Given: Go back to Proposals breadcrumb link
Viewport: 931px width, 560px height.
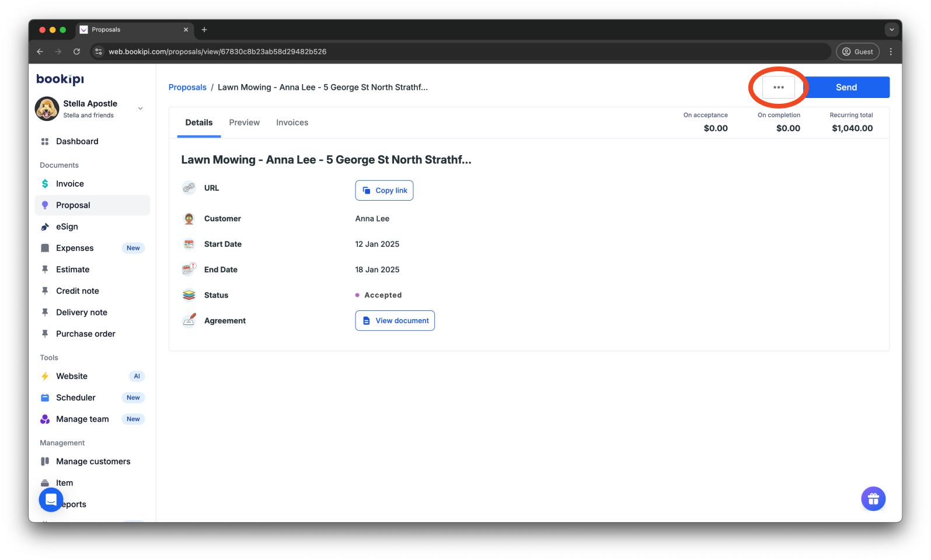Looking at the screenshot, I should [x=187, y=87].
